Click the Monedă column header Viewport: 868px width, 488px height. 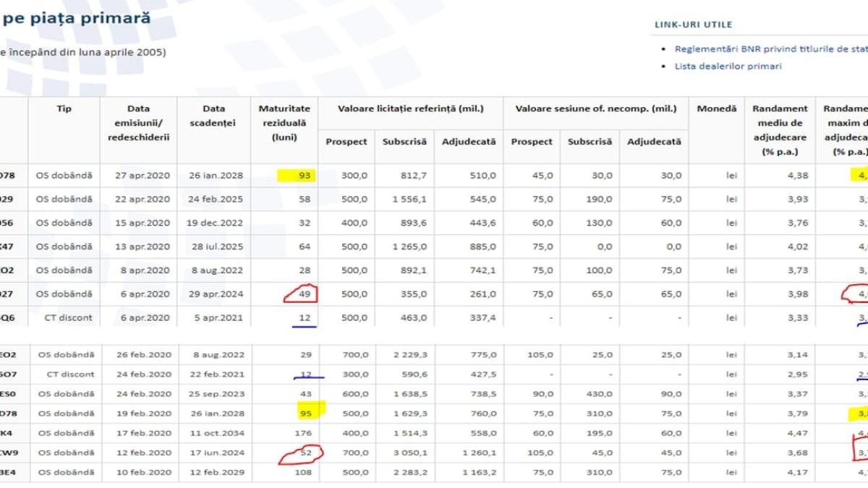click(x=715, y=108)
